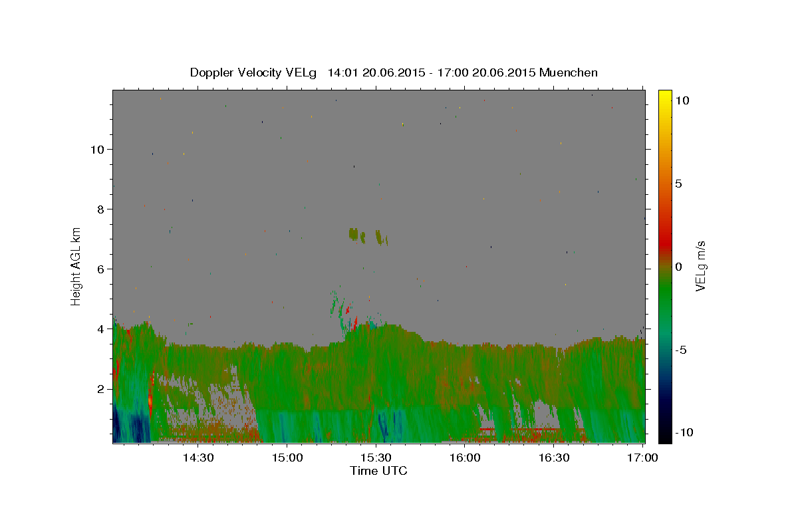
Task: Click the height axis label 8
Action: (x=101, y=209)
